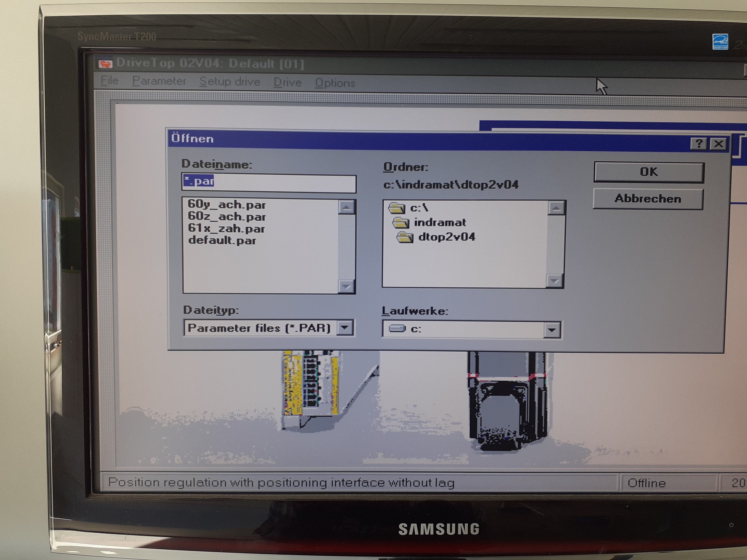The height and width of the screenshot is (560, 747).
Task: Open the Parameter menu
Action: 159,81
